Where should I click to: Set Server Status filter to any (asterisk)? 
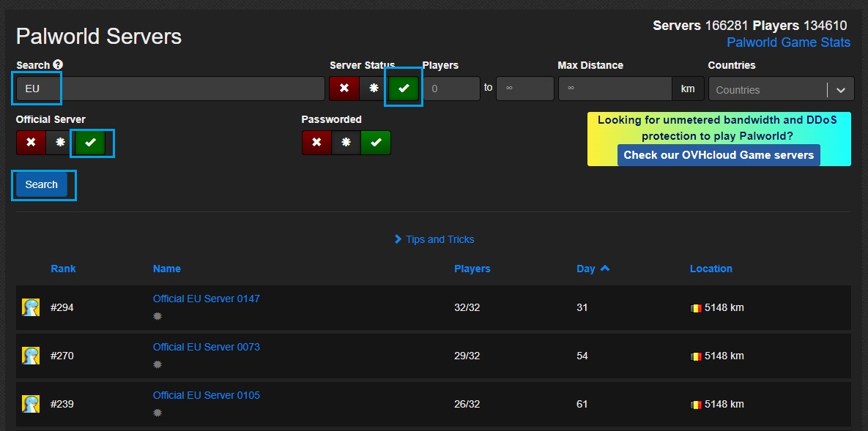click(374, 89)
